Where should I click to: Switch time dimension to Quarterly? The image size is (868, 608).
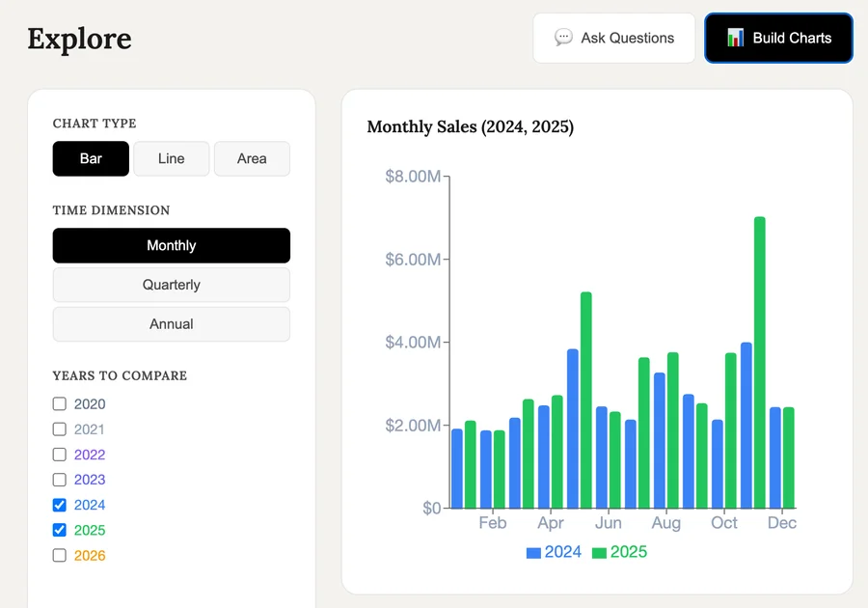point(171,285)
